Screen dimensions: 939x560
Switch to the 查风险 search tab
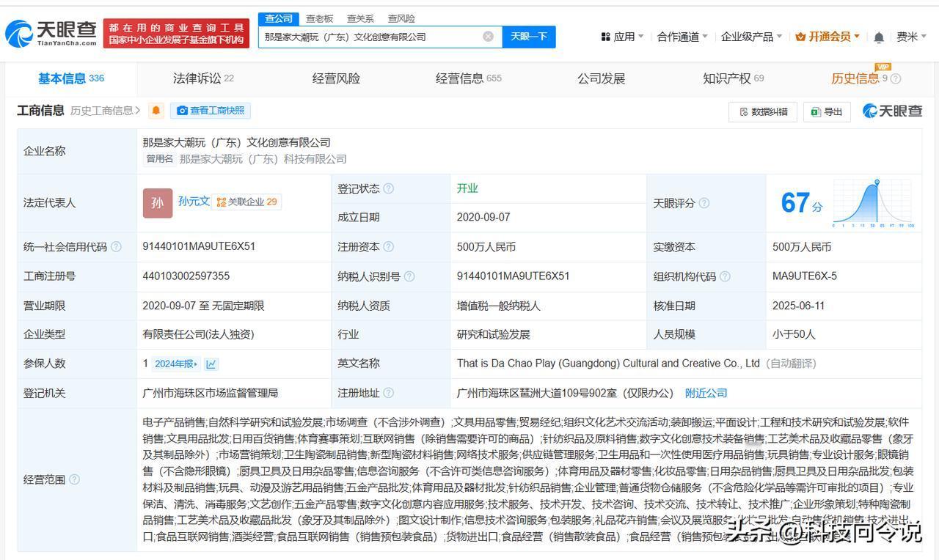click(401, 18)
